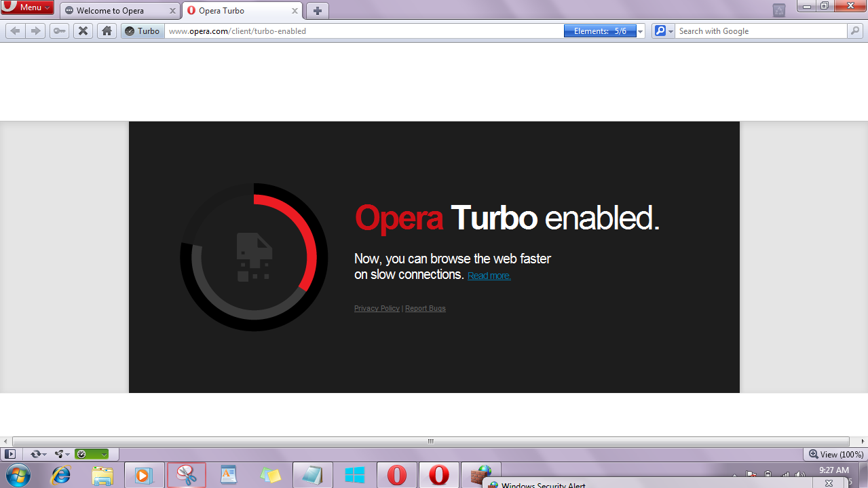This screenshot has height=488, width=868.
Task: Expand the green Turbo button dropdown arrow
Action: click(x=104, y=454)
